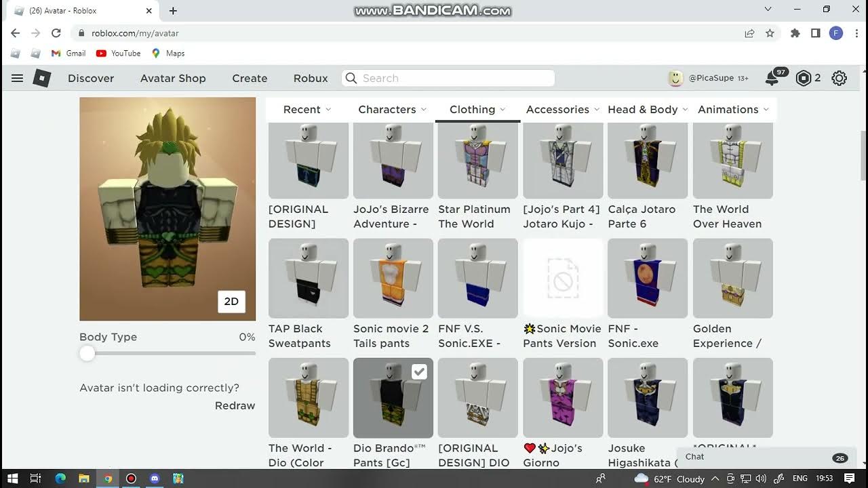Open the Chrome three-dot menu
Viewport: 868px width, 488px height.
coord(857,33)
